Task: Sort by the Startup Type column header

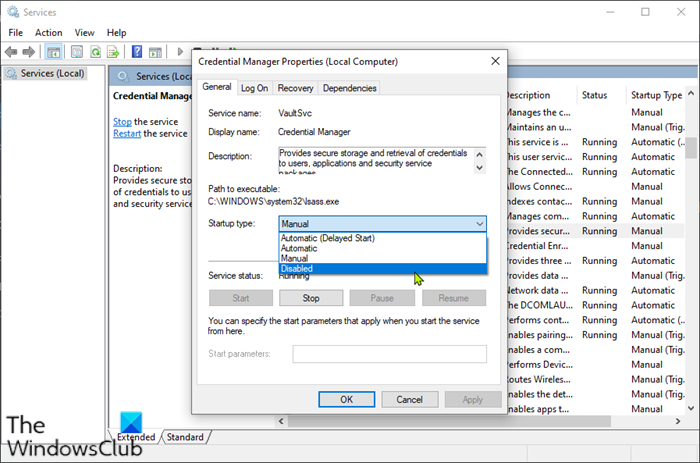Action: (x=656, y=95)
